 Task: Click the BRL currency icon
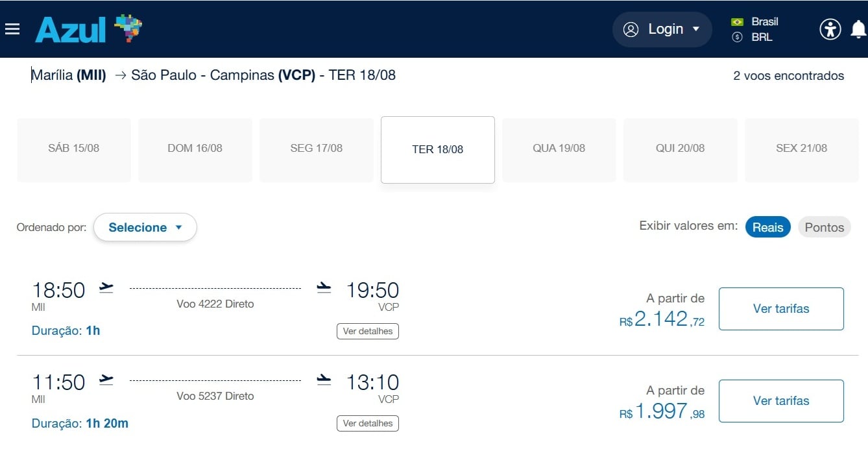(737, 38)
